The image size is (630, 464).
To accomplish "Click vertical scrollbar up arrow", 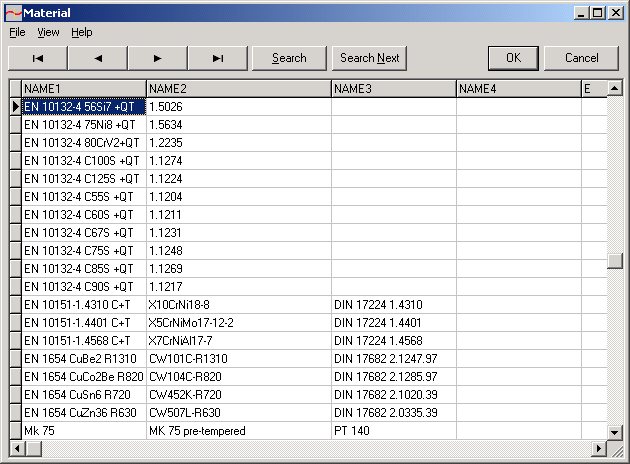I will click(x=615, y=88).
